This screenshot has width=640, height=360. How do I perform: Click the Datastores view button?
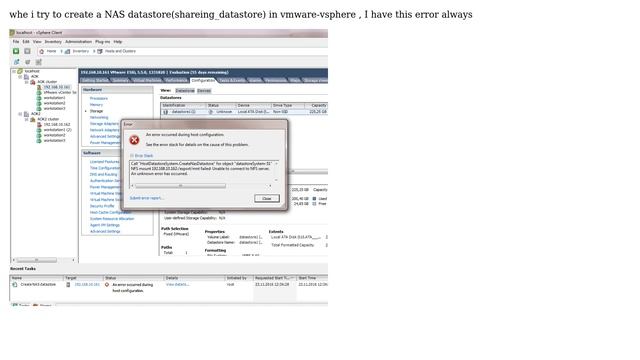coord(185,90)
